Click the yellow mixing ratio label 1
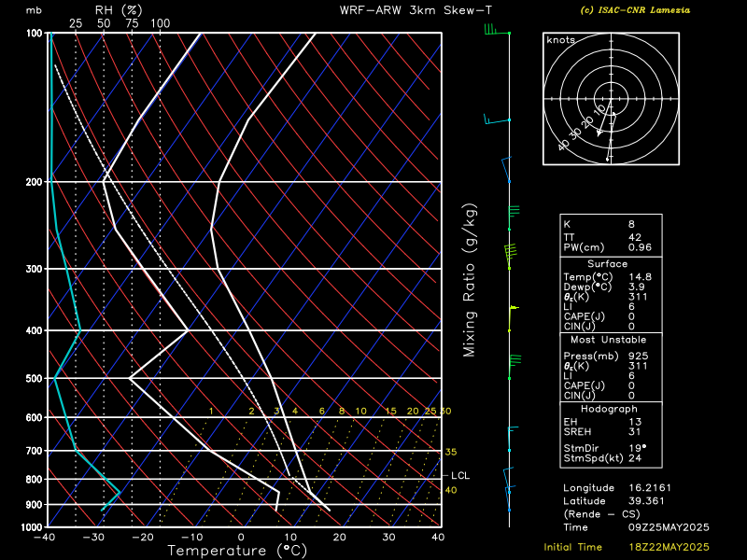Image resolution: width=747 pixels, height=560 pixels. tap(211, 411)
